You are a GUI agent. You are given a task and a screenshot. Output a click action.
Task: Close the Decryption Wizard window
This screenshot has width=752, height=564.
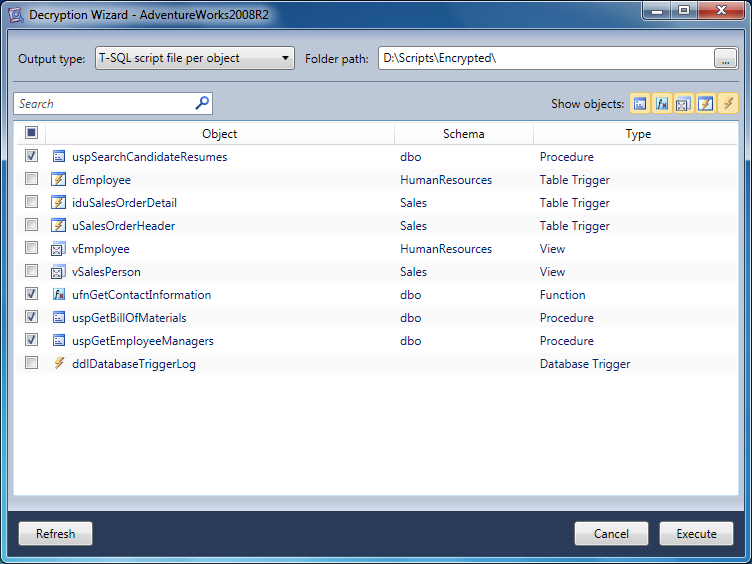click(x=721, y=11)
